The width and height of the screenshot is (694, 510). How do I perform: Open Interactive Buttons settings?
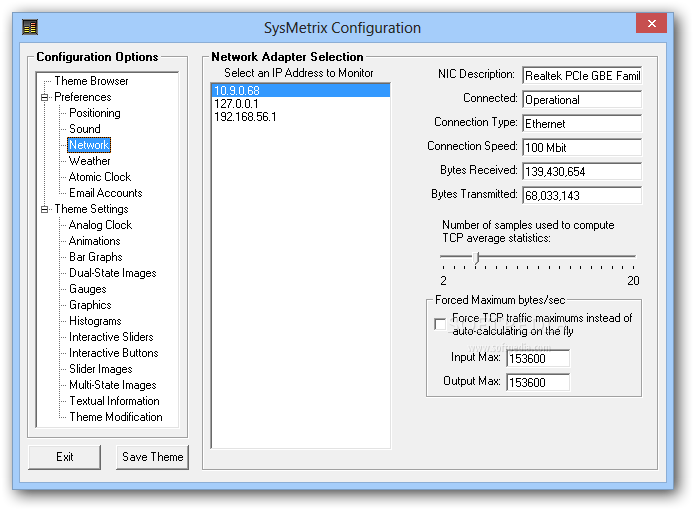pyautogui.click(x=114, y=353)
